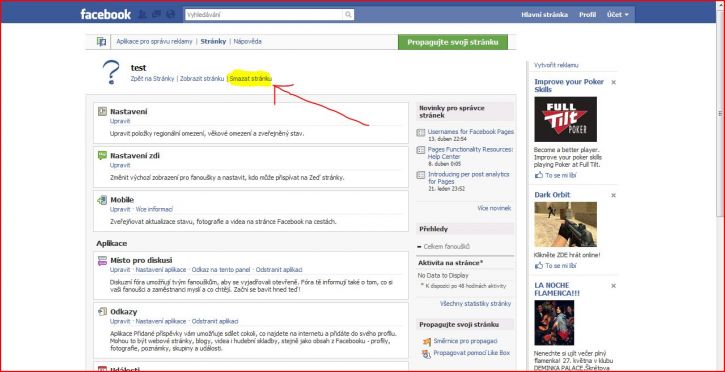
Task: Open Usernames for Facebook Pages news
Action: tap(471, 132)
